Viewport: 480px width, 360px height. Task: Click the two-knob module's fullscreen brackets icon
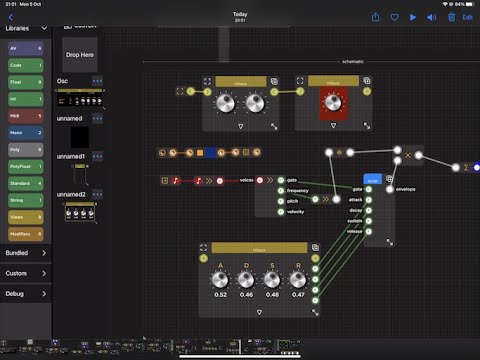click(x=207, y=81)
